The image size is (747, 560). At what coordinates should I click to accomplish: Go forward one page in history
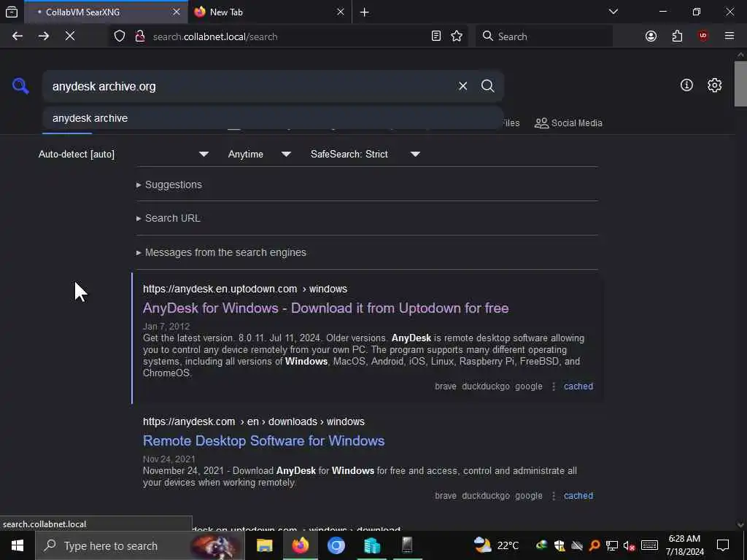[43, 36]
